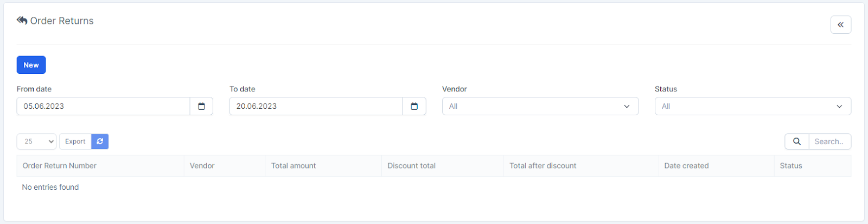This screenshot has width=868, height=224.
Task: Click the Order Returns reply-arrows icon
Action: [22, 21]
